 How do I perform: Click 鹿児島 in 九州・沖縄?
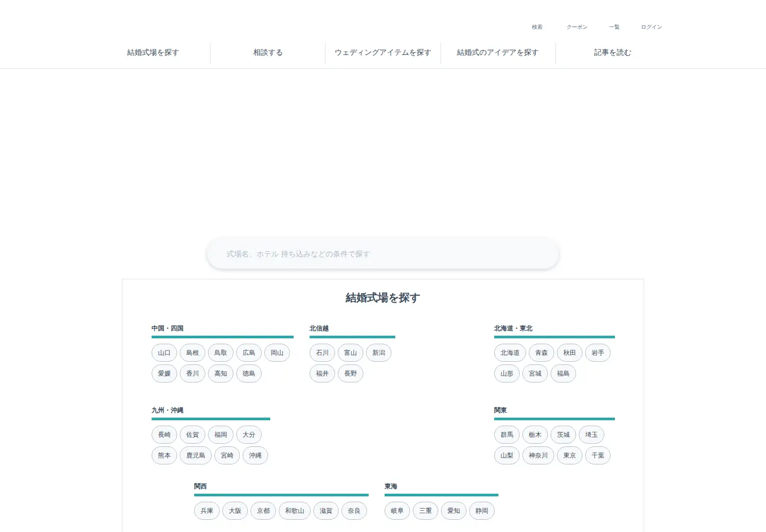coord(196,455)
